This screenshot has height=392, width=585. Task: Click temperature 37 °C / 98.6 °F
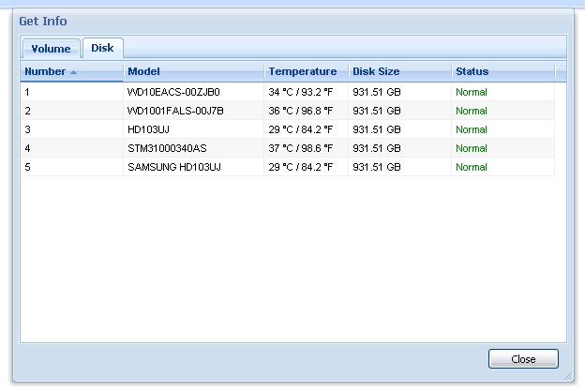pos(301,148)
